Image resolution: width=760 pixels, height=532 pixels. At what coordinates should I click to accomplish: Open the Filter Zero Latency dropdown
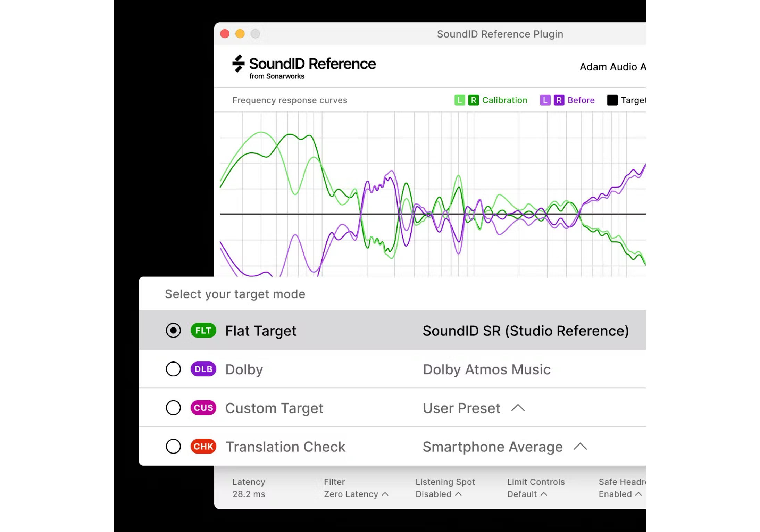click(x=356, y=494)
